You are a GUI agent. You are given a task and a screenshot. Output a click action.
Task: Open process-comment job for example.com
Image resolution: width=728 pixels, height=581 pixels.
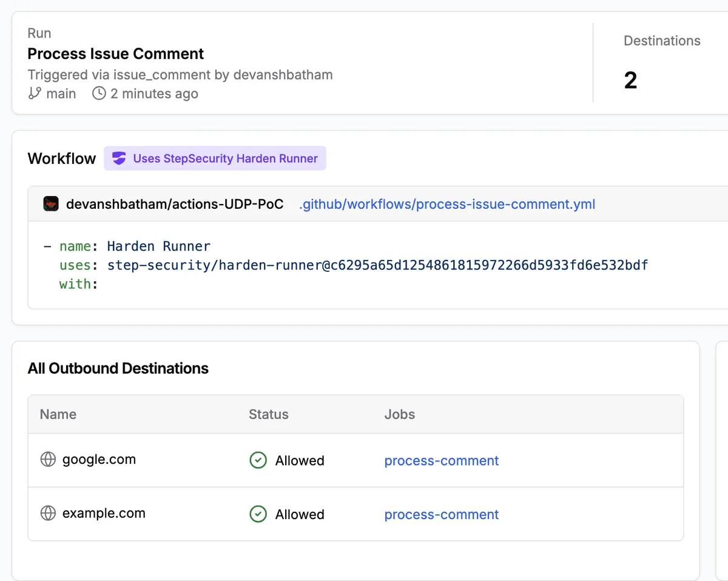coord(442,514)
